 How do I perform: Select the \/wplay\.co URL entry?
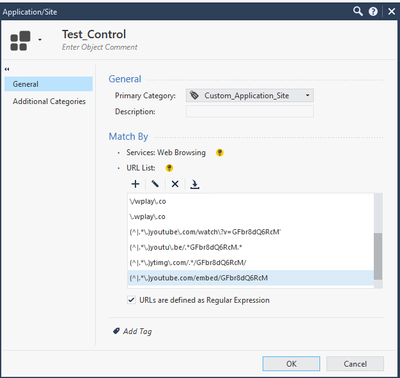[251, 201]
